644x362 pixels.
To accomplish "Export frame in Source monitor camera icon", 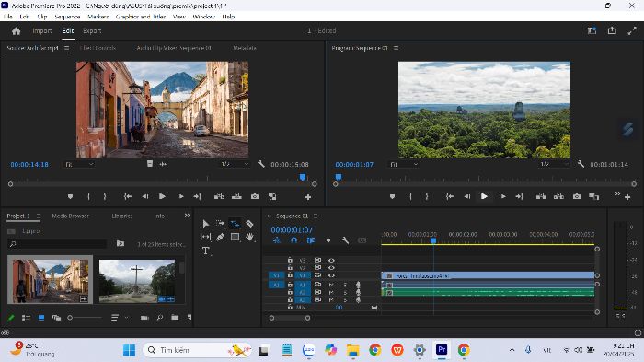I will pos(255,196).
